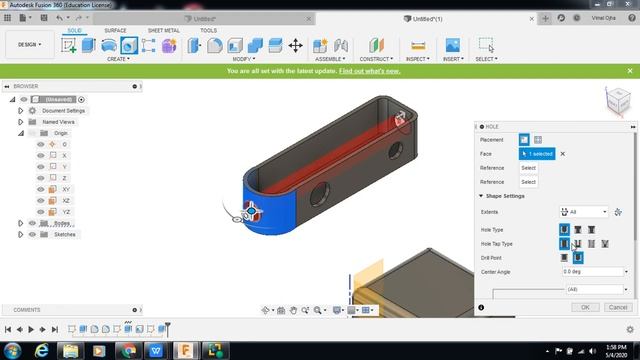640x360 pixels.
Task: Play the timeline
Action: pyautogui.click(x=31, y=329)
